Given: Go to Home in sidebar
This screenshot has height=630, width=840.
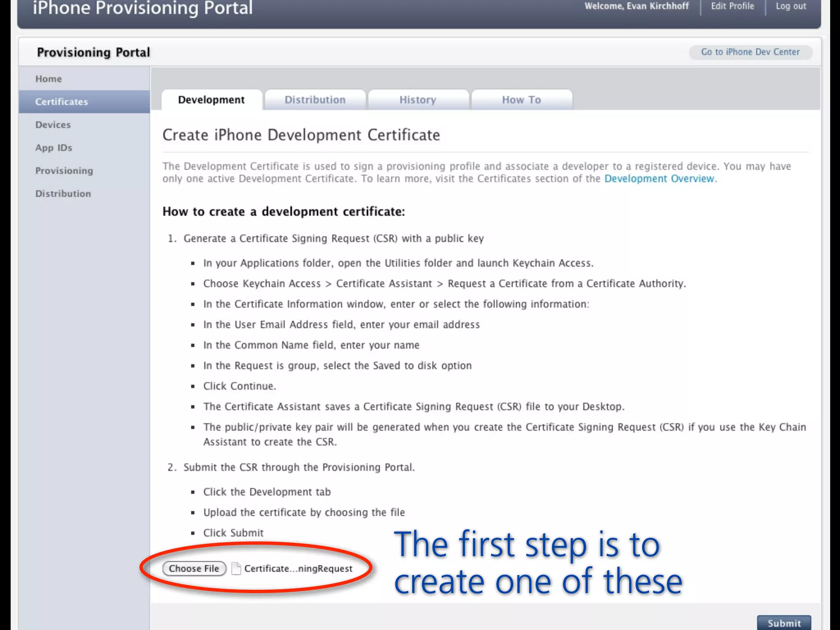Looking at the screenshot, I should [x=48, y=79].
